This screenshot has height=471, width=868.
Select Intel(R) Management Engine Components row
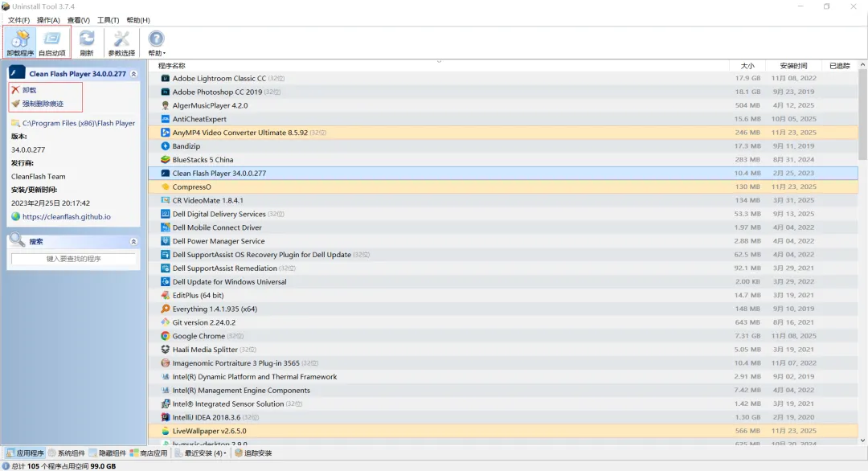503,390
